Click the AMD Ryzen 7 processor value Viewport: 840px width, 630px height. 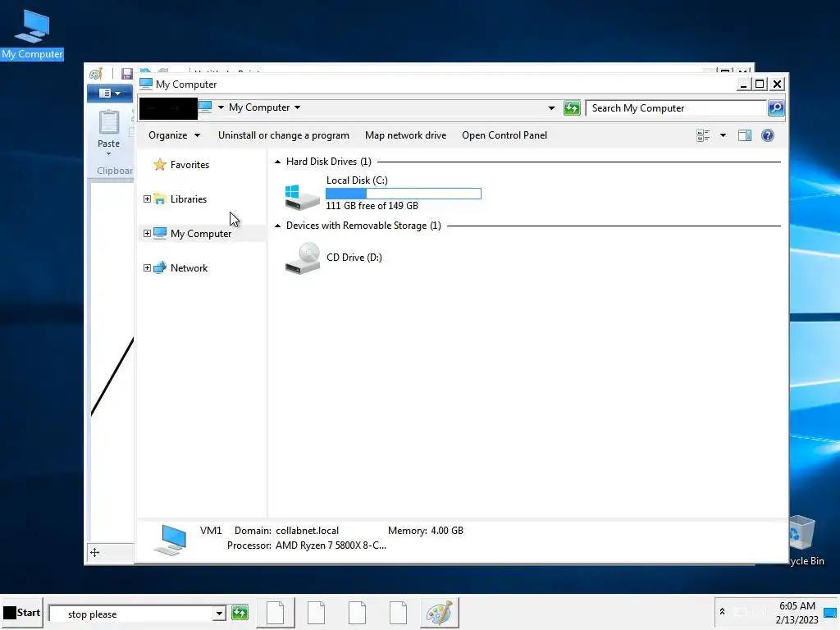click(x=331, y=546)
